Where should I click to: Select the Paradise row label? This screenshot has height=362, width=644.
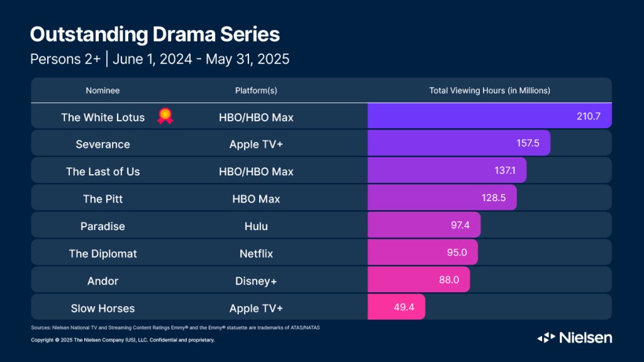[x=103, y=226]
